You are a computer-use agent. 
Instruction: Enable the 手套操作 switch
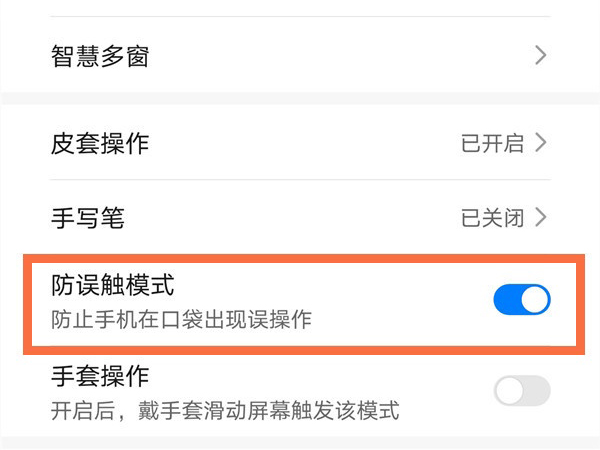522,391
